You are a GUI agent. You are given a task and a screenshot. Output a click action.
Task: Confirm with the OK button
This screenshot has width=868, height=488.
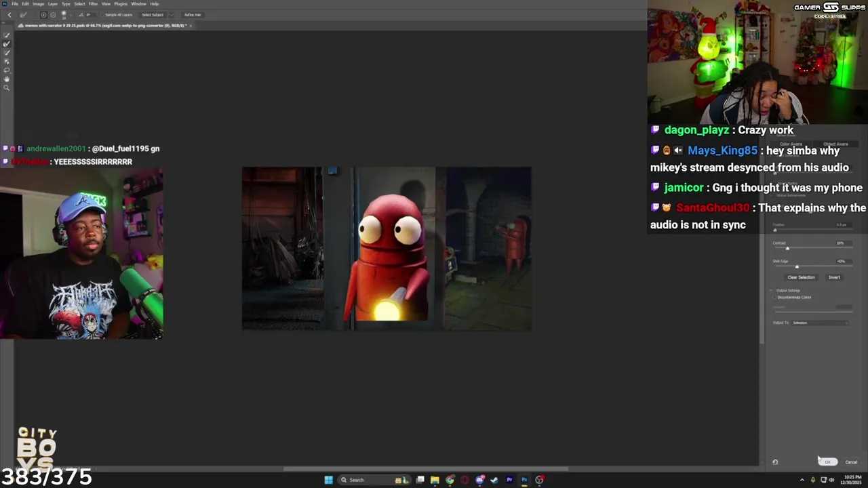coord(828,462)
